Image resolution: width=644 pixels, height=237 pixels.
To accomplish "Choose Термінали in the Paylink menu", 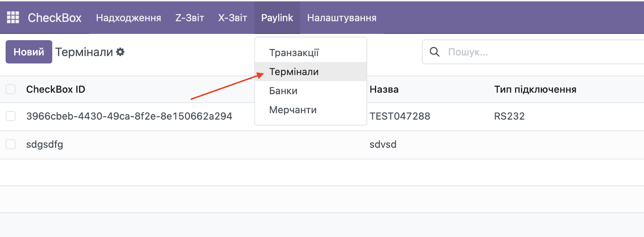I will (294, 72).
